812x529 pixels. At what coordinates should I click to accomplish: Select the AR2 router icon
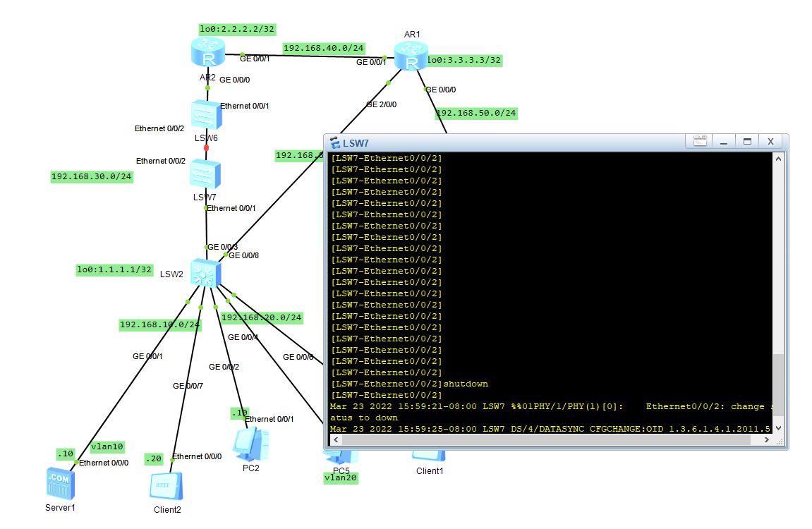208,51
